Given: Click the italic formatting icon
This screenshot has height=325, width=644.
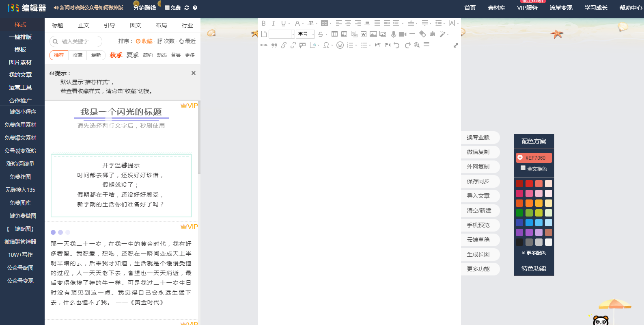Looking at the screenshot, I should [274, 24].
